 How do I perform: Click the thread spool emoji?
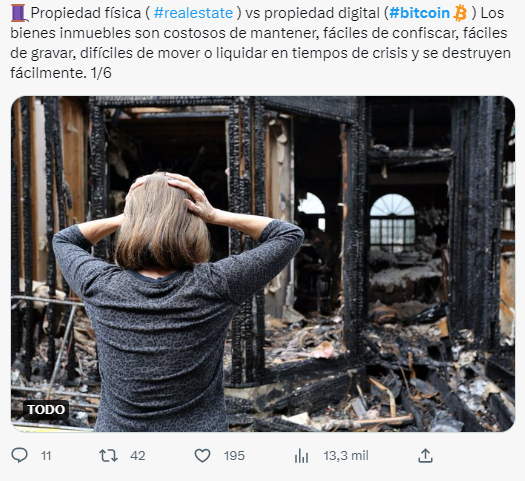pyautogui.click(x=19, y=13)
